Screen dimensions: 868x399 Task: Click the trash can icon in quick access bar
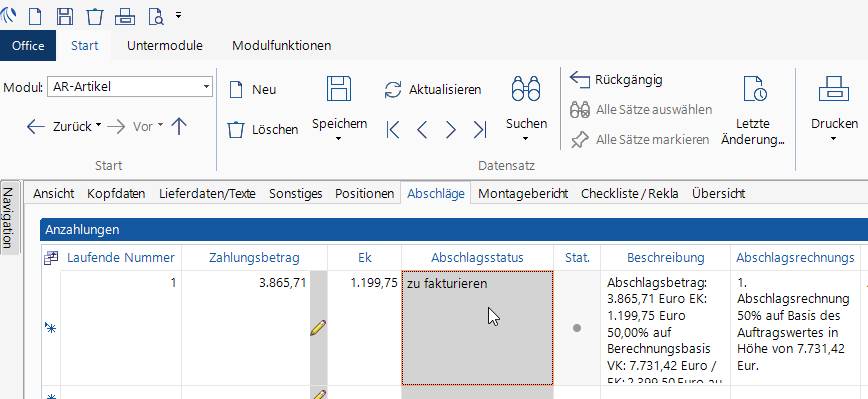(x=95, y=17)
